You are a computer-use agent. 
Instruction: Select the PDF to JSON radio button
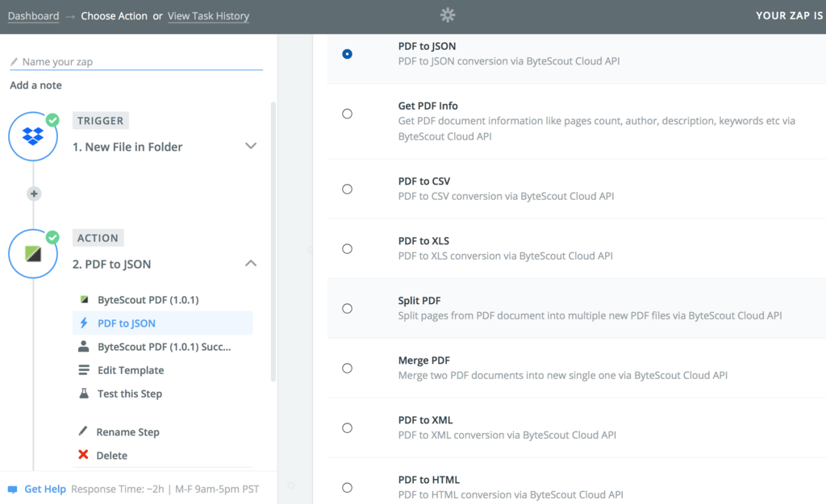coord(347,54)
